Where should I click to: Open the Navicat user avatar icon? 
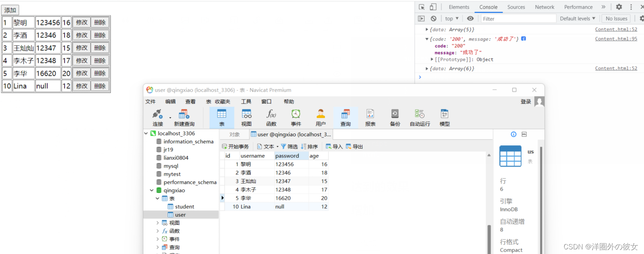pyautogui.click(x=539, y=101)
